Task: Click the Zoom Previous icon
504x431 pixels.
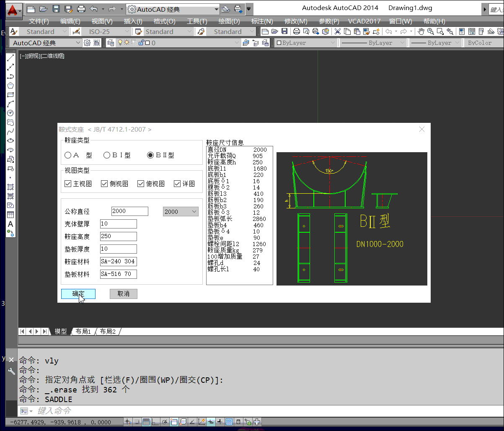Action: pos(450,31)
